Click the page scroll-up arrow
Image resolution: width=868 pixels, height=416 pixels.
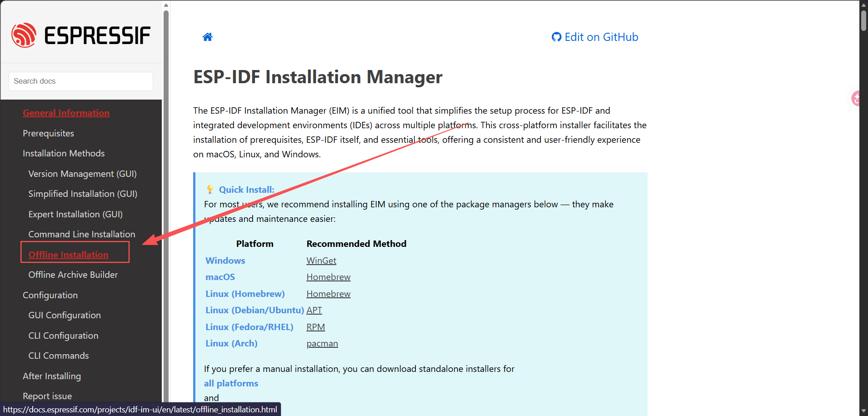tap(863, 5)
